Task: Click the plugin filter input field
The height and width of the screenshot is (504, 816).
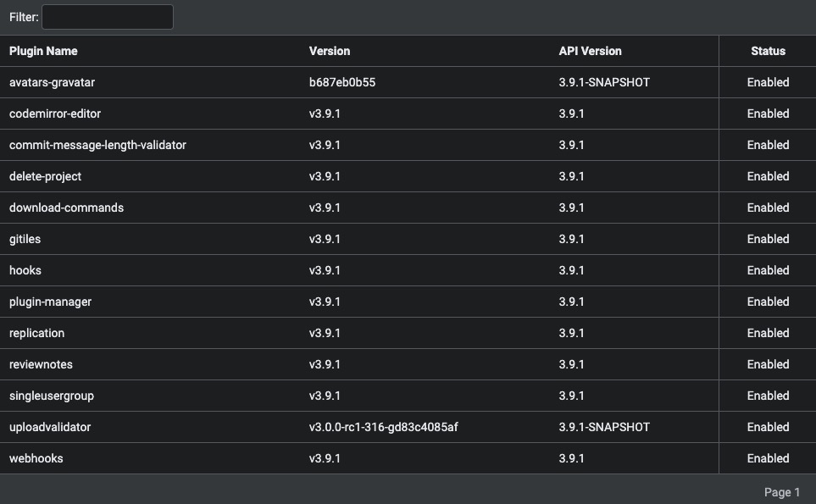Action: (107, 16)
